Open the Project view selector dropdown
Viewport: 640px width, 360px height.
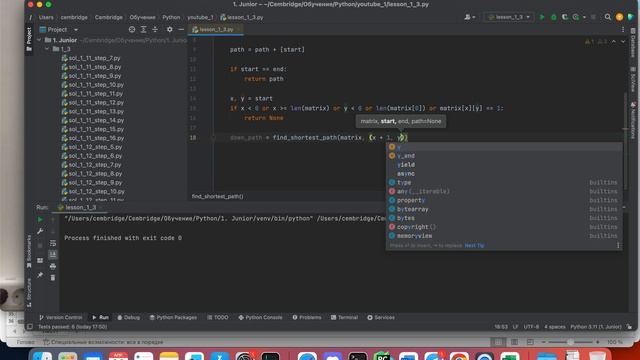58,29
